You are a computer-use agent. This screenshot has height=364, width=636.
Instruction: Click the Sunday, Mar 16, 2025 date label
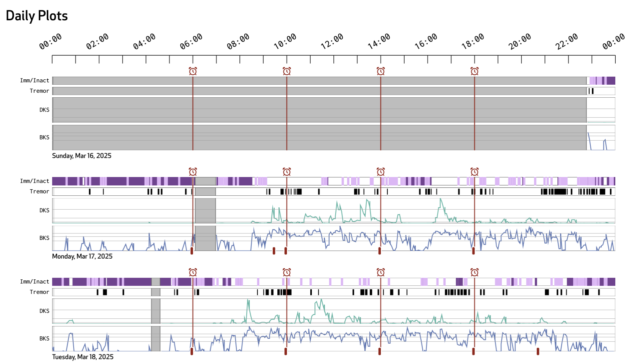pos(82,156)
